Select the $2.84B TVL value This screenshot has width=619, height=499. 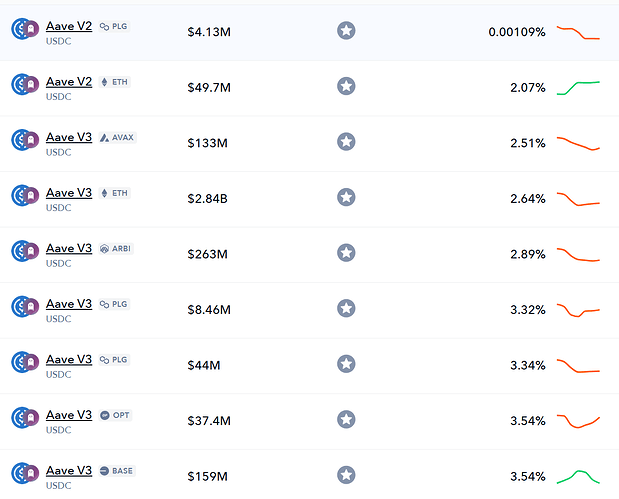click(x=208, y=199)
